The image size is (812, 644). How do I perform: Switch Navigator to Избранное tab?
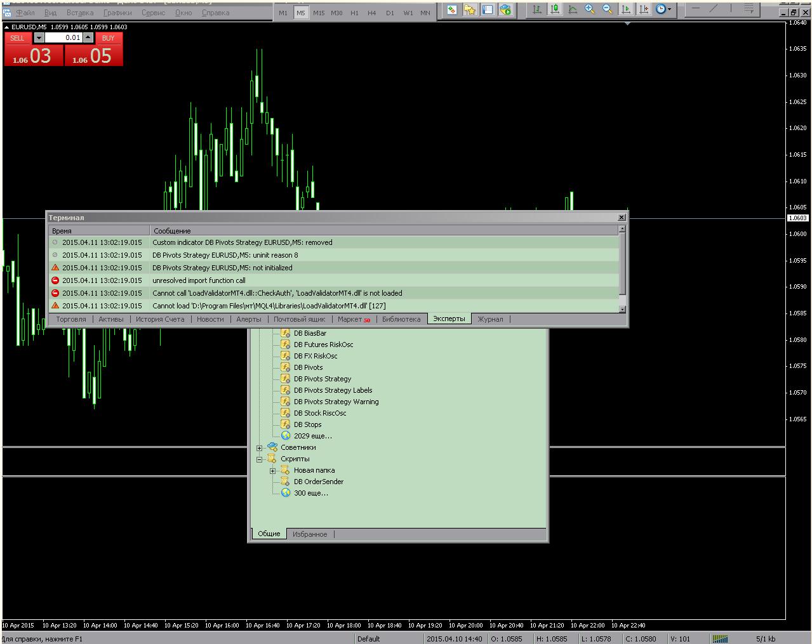click(x=310, y=534)
